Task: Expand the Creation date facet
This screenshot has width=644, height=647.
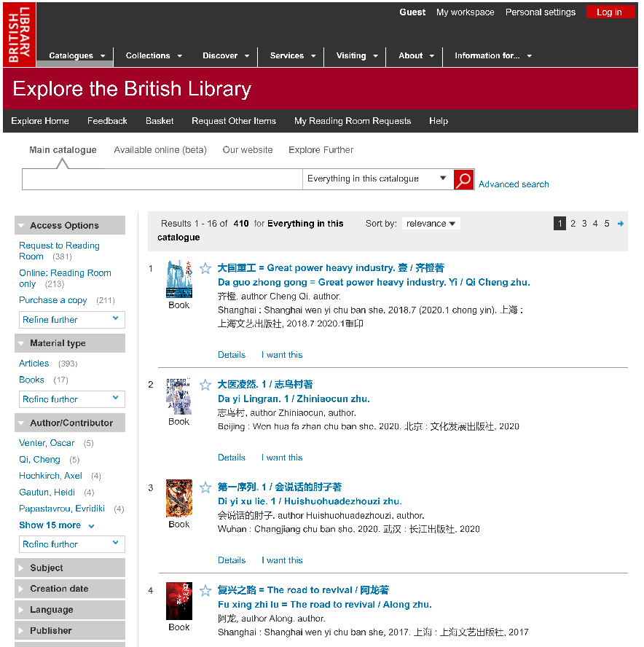Action: tap(70, 589)
